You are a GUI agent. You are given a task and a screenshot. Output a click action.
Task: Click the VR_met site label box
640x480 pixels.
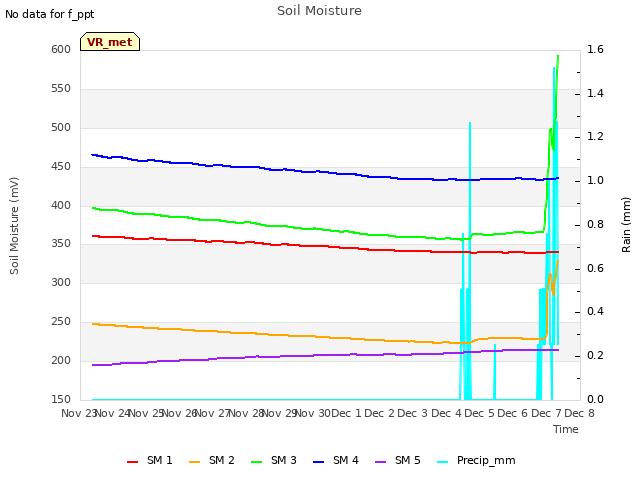click(110, 42)
